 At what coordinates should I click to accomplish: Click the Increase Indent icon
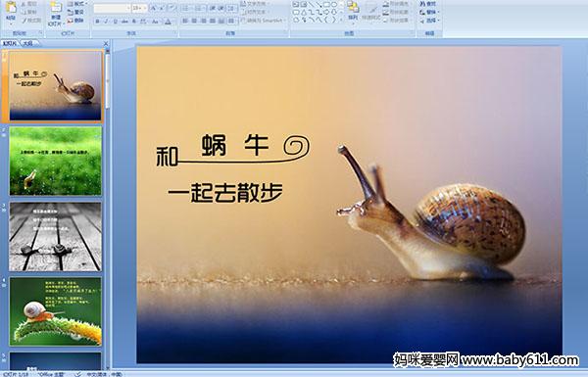[221, 8]
